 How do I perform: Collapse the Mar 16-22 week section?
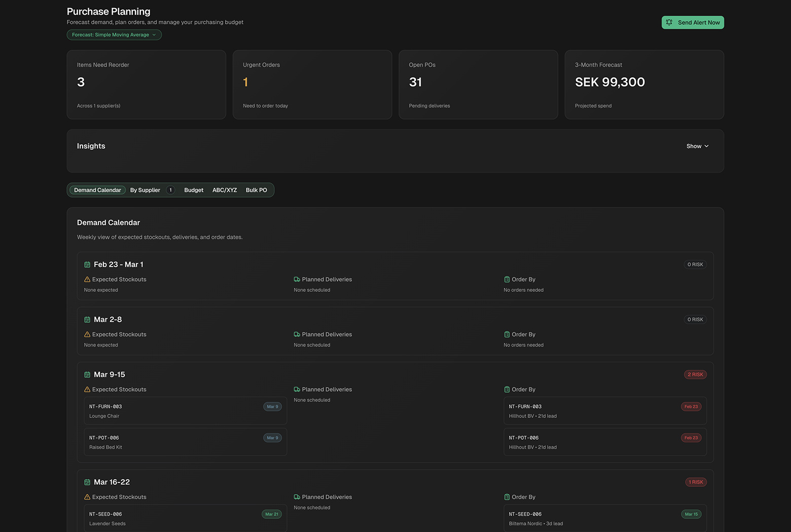click(x=112, y=482)
